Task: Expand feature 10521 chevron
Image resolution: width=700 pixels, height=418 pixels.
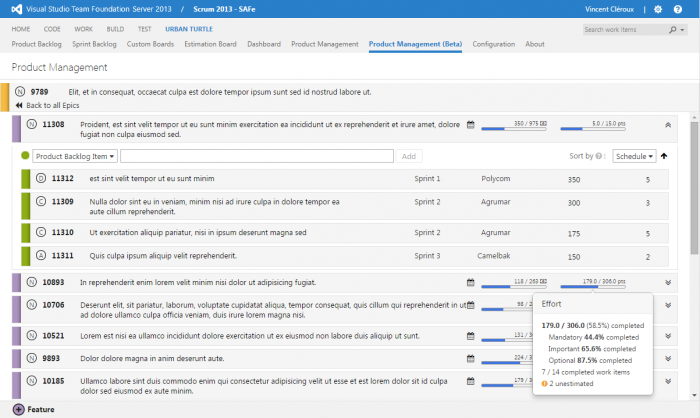Action: (668, 336)
